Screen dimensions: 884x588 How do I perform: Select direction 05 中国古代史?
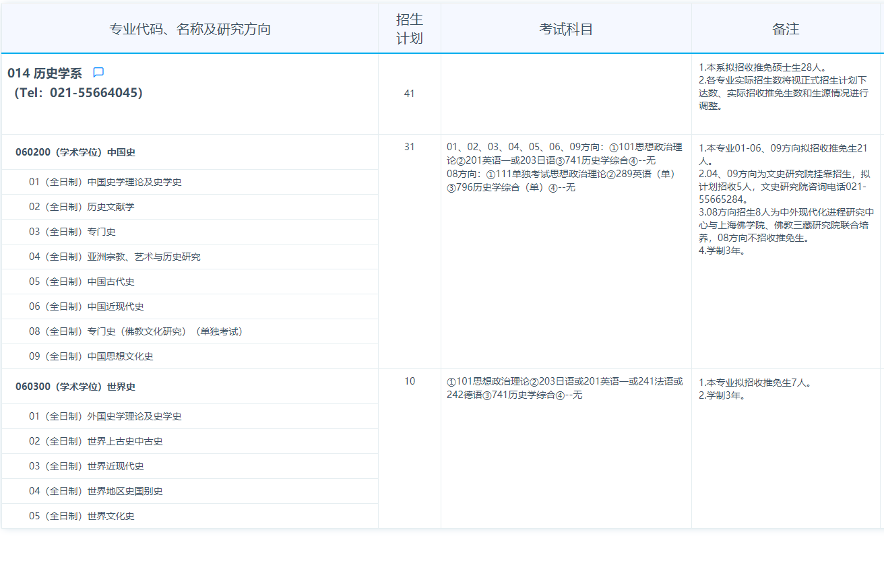coord(81,282)
